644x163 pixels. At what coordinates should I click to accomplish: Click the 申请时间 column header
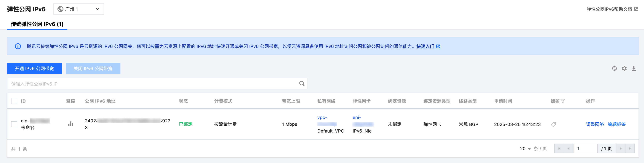(503, 101)
